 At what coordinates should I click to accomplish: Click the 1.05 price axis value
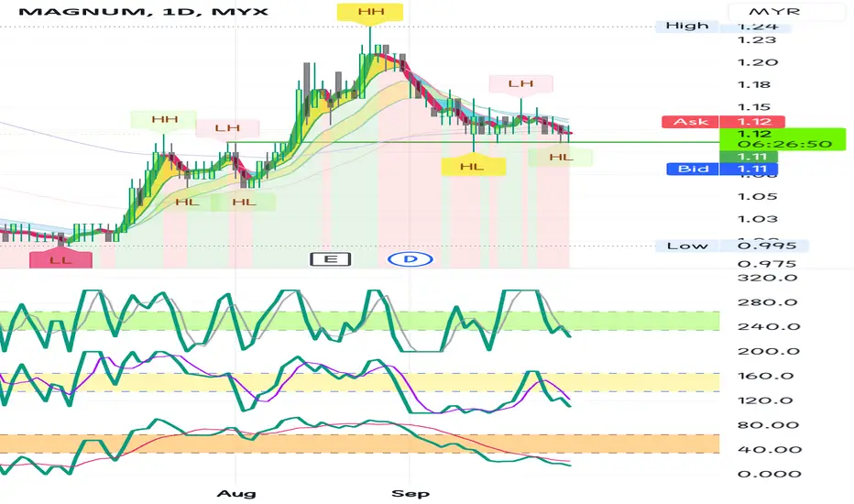pos(757,197)
